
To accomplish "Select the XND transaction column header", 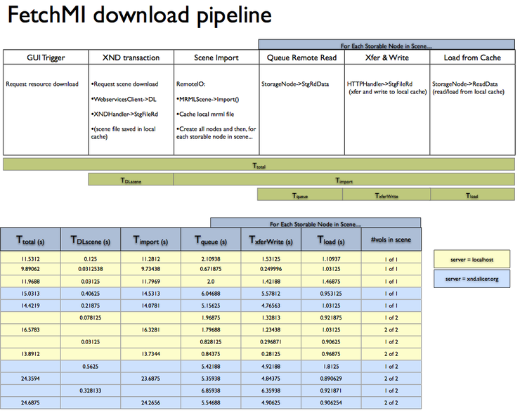I will pos(131,57).
